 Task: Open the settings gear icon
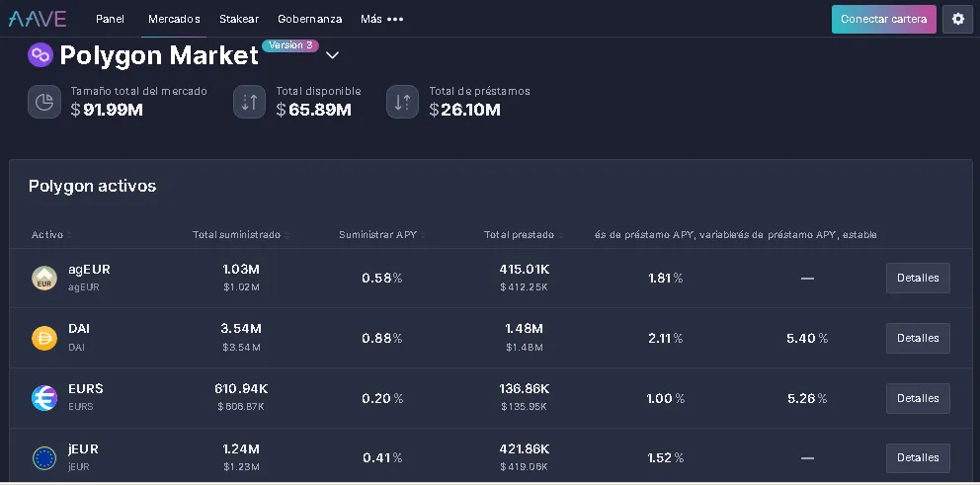(x=957, y=19)
